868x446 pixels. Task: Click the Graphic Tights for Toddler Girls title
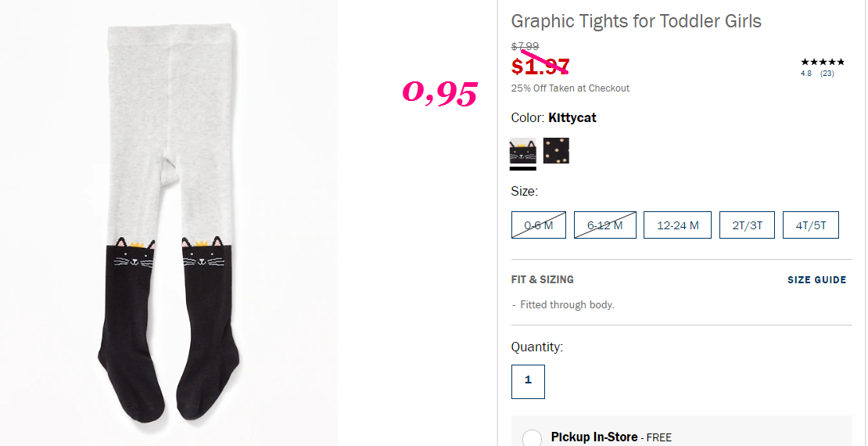pos(636,21)
